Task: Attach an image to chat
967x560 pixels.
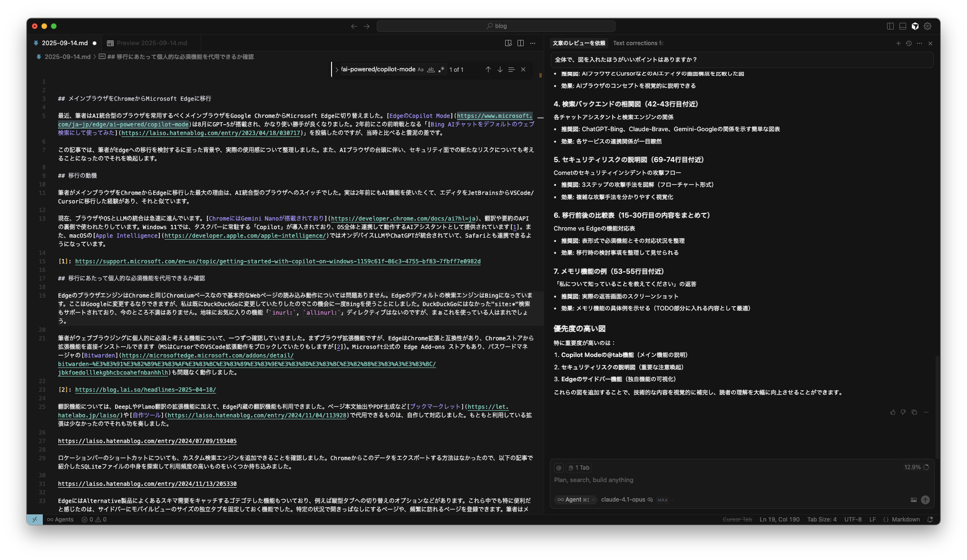Action: [913, 500]
